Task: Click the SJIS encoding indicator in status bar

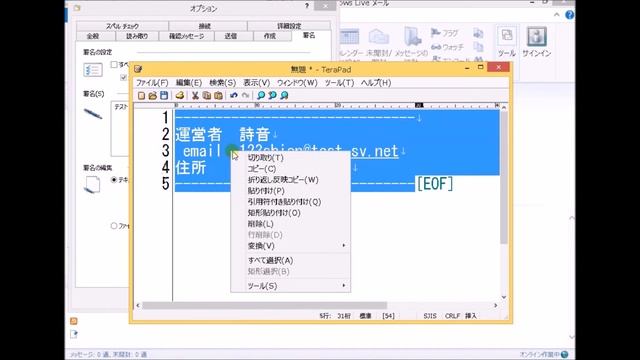Action: coord(430,316)
